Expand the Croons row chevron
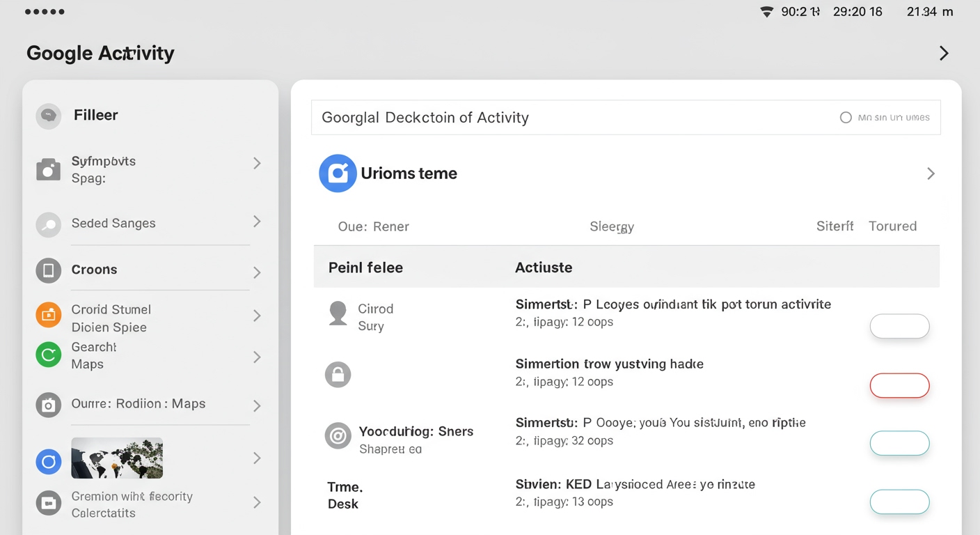 click(257, 272)
